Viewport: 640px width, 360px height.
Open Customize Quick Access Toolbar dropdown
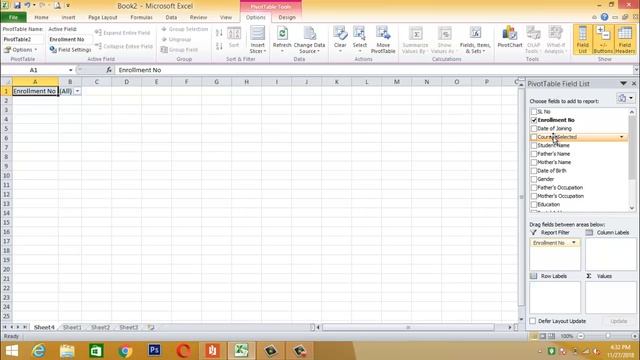[68, 6]
